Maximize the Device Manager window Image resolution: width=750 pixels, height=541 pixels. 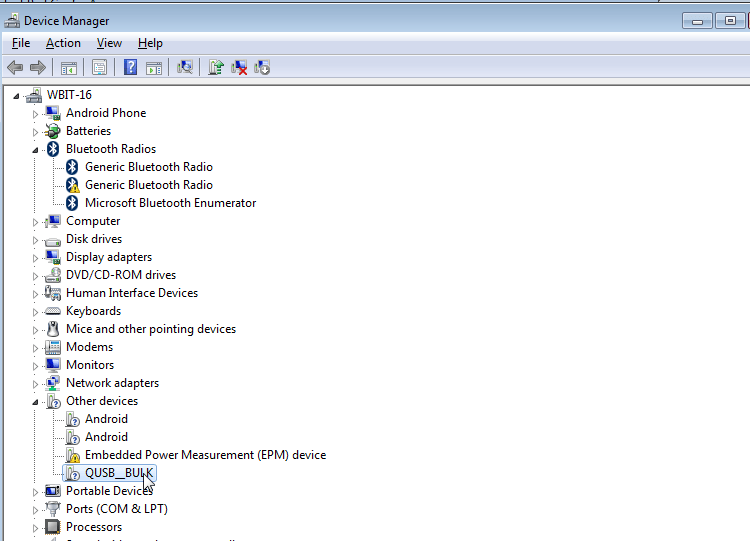point(730,21)
